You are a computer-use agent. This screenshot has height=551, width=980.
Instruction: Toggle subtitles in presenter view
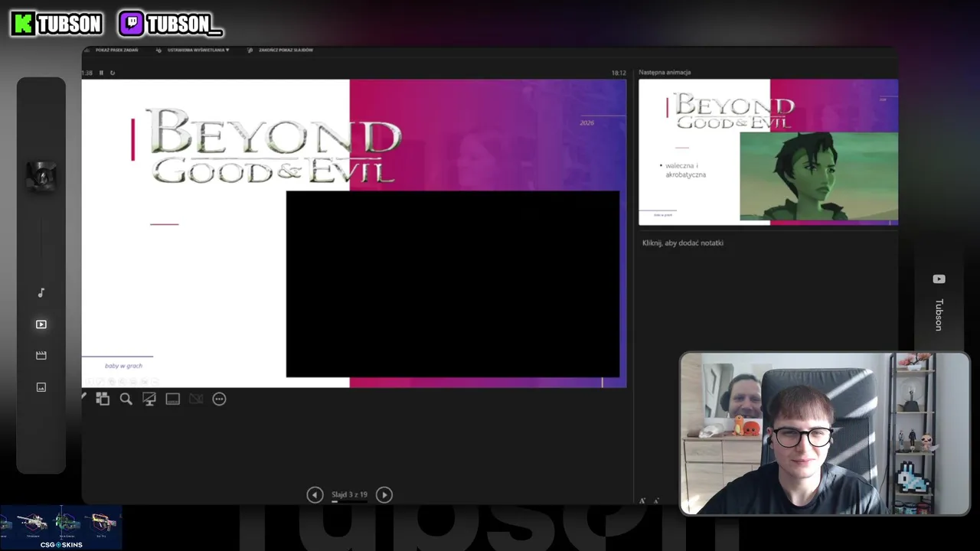(173, 399)
